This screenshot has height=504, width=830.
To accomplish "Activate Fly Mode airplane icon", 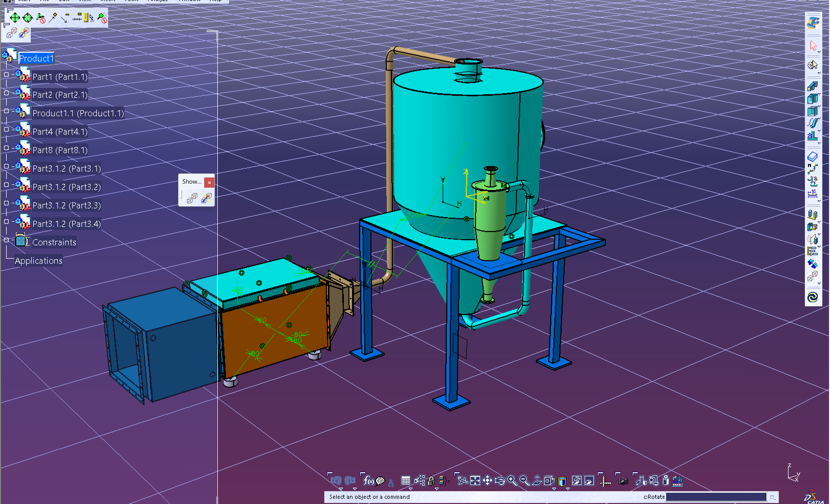I will [462, 481].
